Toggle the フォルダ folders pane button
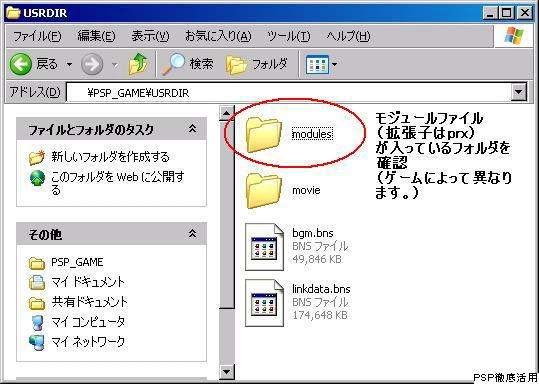539x384 pixels. (256, 64)
